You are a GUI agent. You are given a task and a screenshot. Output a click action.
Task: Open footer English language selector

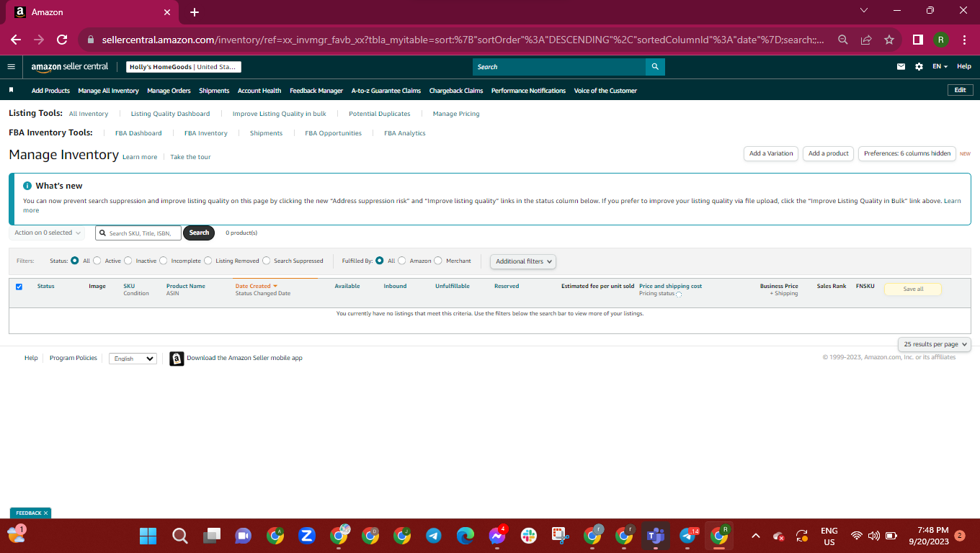[133, 359]
